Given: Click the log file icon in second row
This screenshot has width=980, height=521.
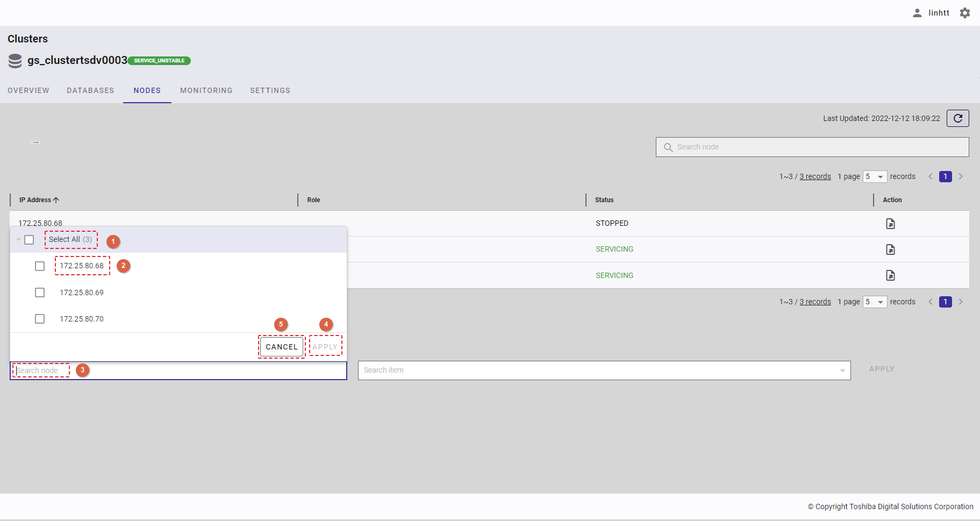Looking at the screenshot, I should tap(890, 249).
